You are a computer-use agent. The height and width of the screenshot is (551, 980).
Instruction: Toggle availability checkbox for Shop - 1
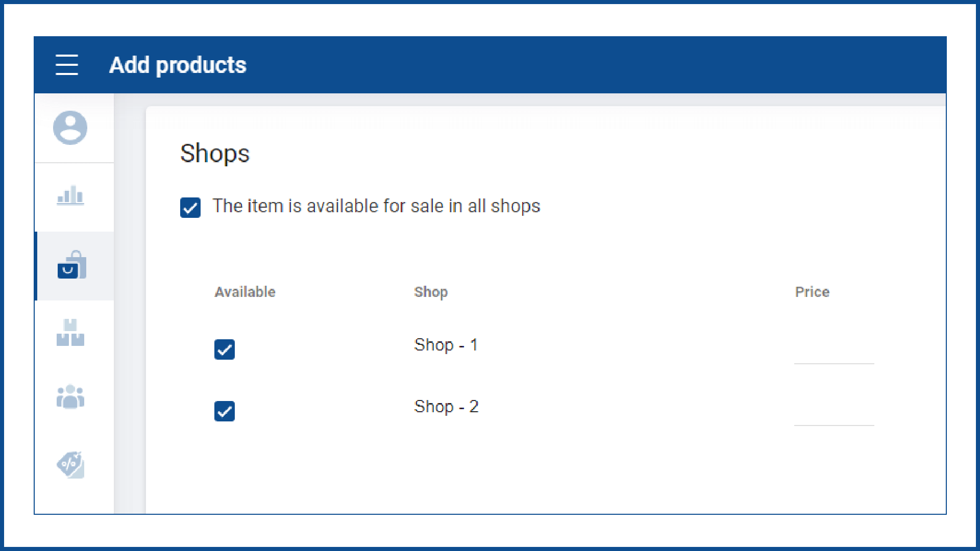(x=225, y=349)
